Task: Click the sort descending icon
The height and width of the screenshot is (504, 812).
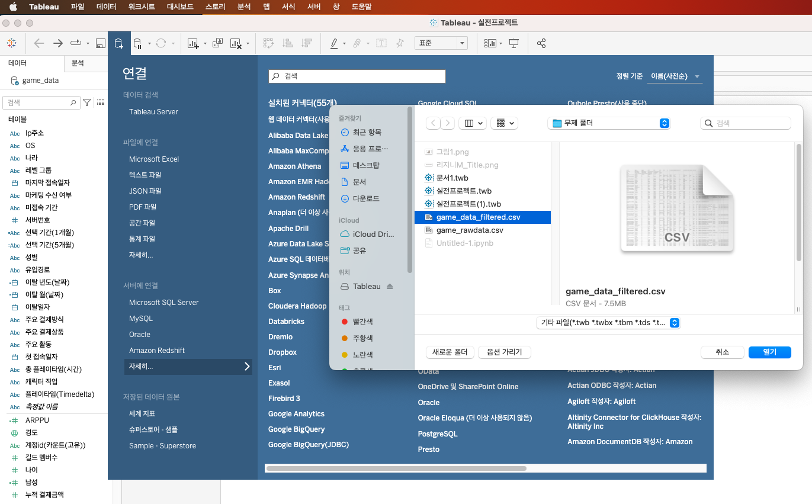Action: (307, 43)
